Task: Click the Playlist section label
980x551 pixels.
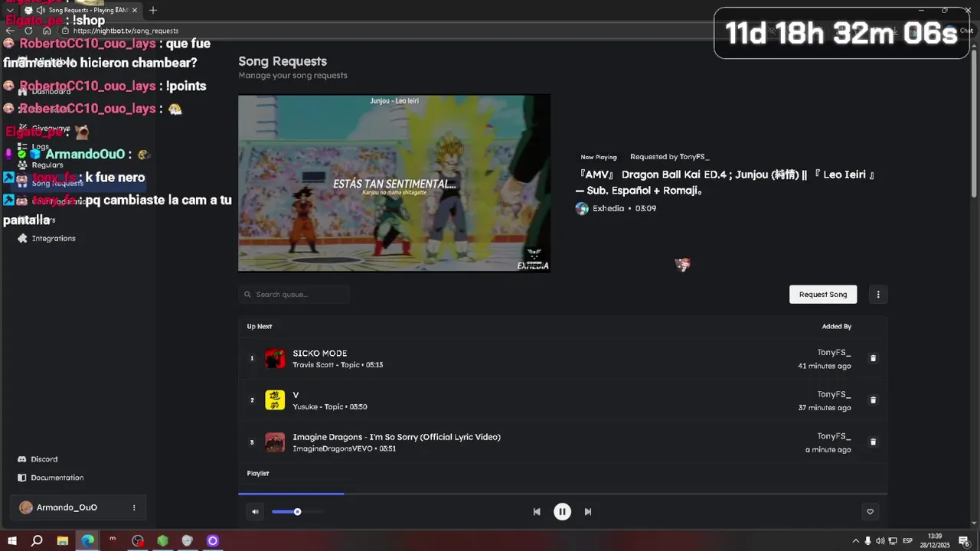Action: 258,474
